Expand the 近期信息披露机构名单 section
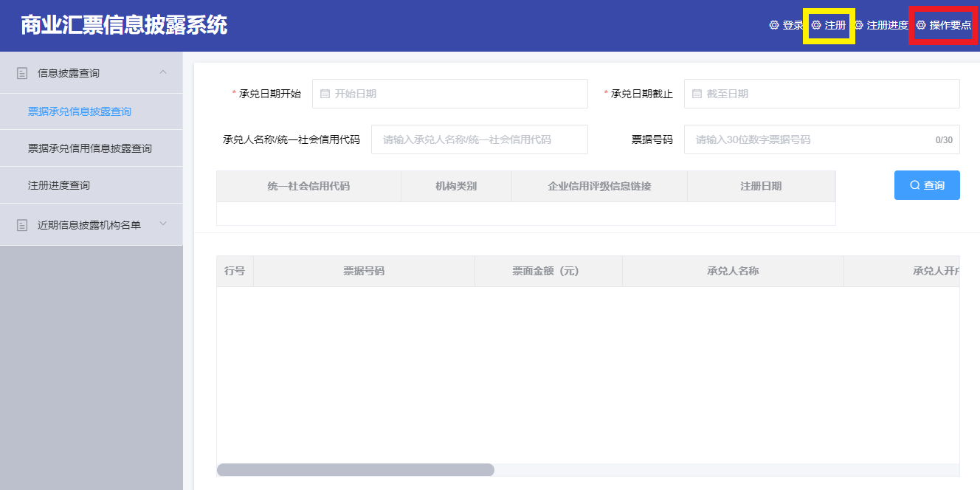Viewport: 980px width, 490px height. click(x=163, y=224)
